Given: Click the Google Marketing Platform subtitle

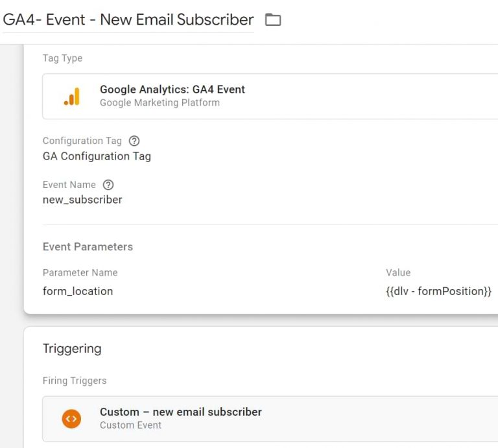Looking at the screenshot, I should [x=160, y=102].
